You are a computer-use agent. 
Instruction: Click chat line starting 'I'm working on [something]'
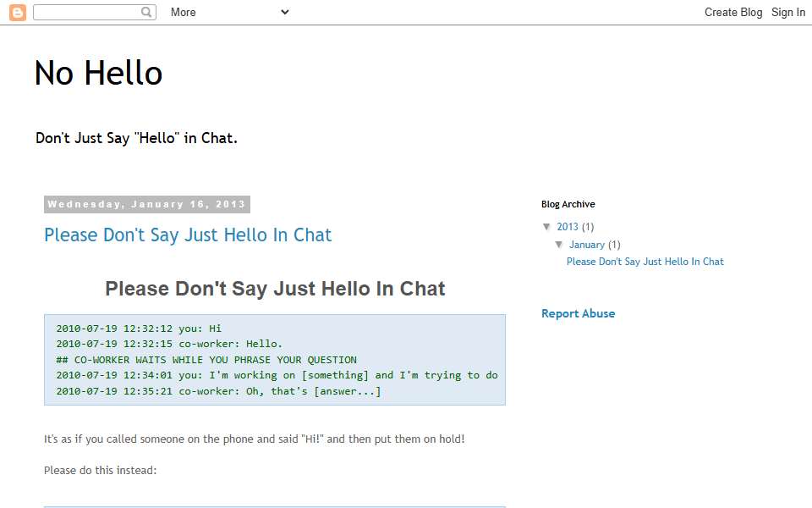pos(277,375)
